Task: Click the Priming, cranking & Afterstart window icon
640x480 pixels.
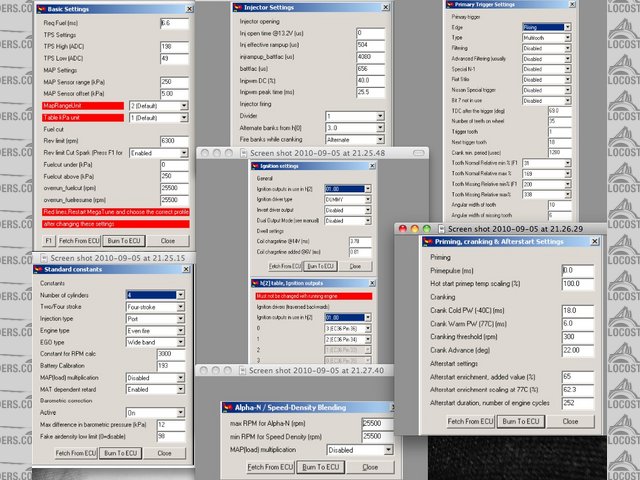Action: [x=428, y=242]
